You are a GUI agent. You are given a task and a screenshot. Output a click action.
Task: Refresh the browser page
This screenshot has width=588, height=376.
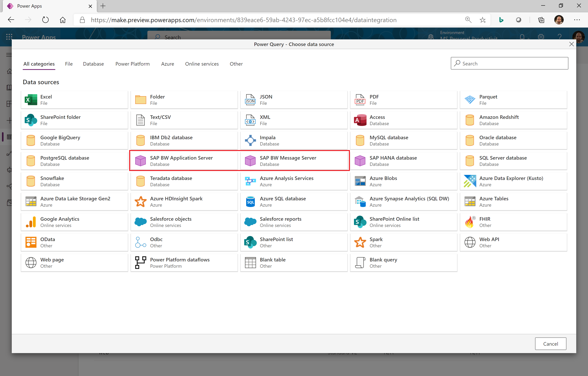click(45, 20)
